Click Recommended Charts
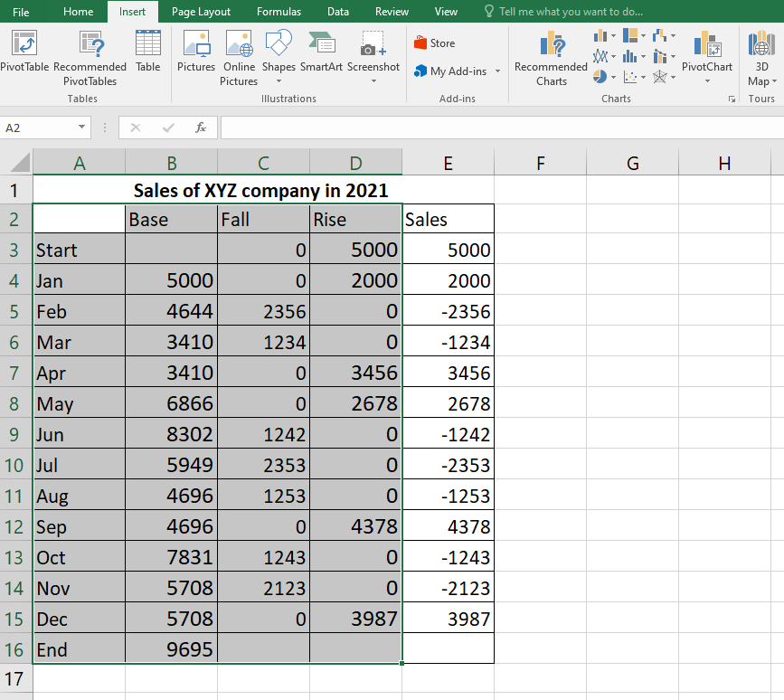 [x=550, y=56]
